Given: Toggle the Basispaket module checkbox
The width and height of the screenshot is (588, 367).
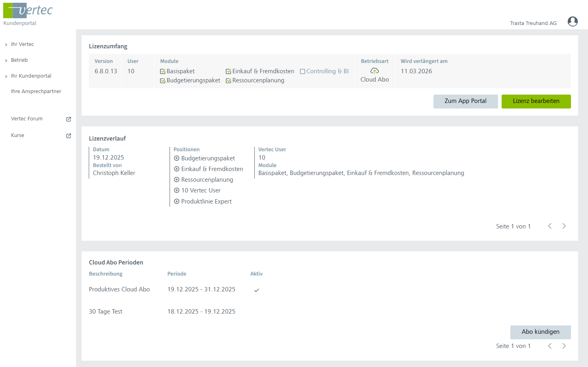Looking at the screenshot, I should click(x=162, y=72).
